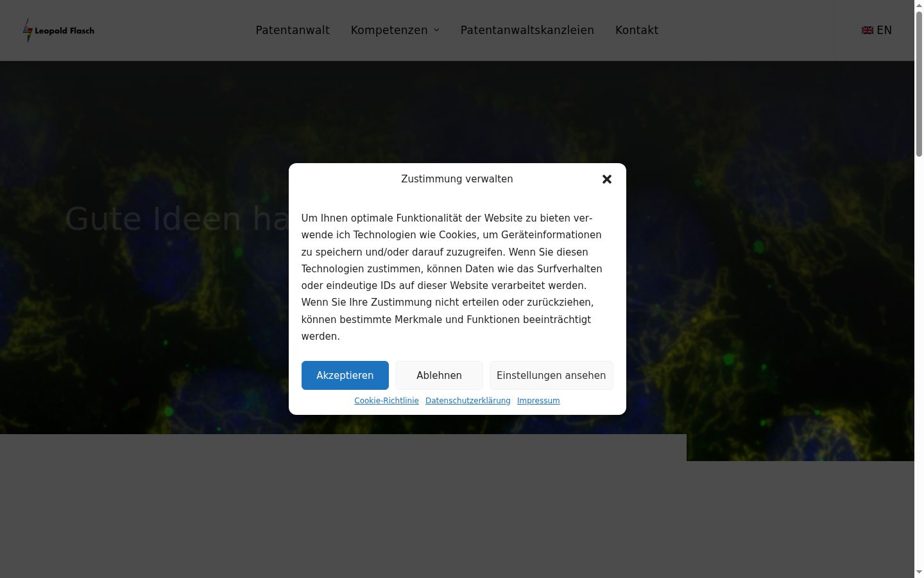Viewport: 924px width, 578px height.
Task: Open the Kompetenzen menu item
Action: pyautogui.click(x=389, y=30)
